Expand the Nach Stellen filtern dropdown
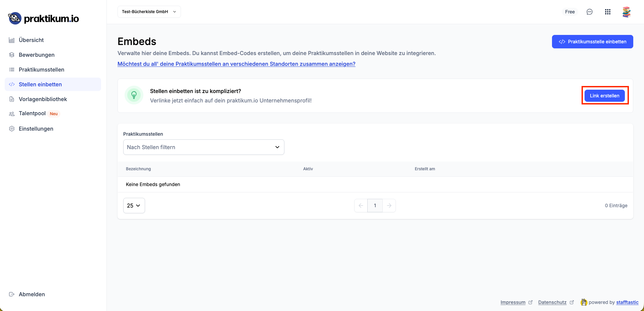 tap(204, 147)
